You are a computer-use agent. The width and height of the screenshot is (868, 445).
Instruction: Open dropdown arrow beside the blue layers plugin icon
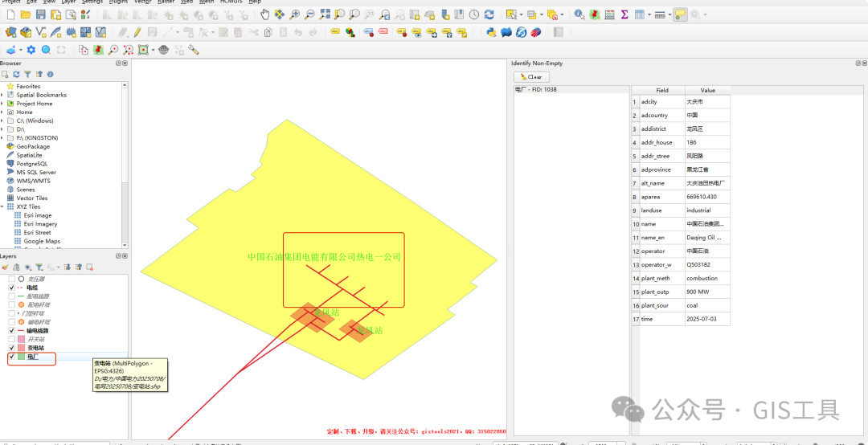(x=21, y=50)
